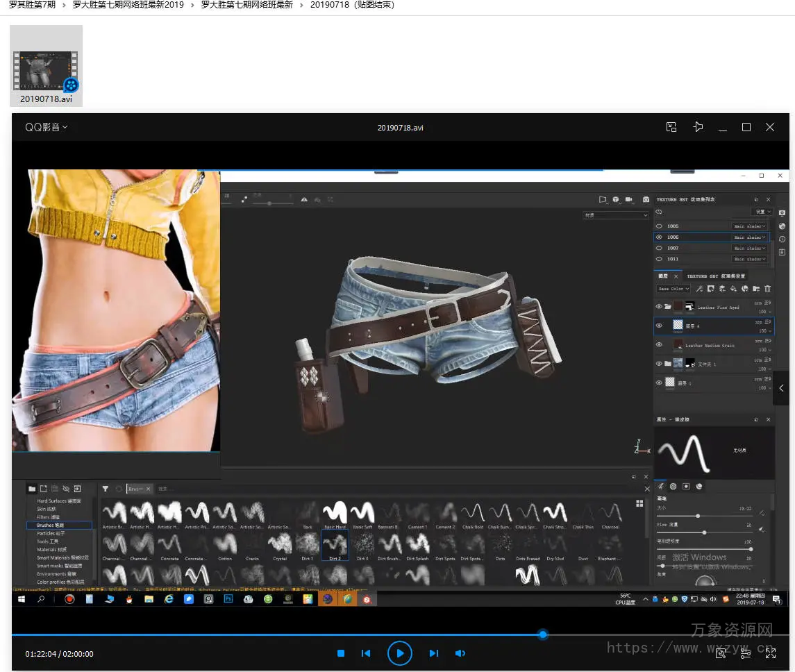Select Brushes category in the shelf
The image size is (795, 672).
(x=50, y=526)
